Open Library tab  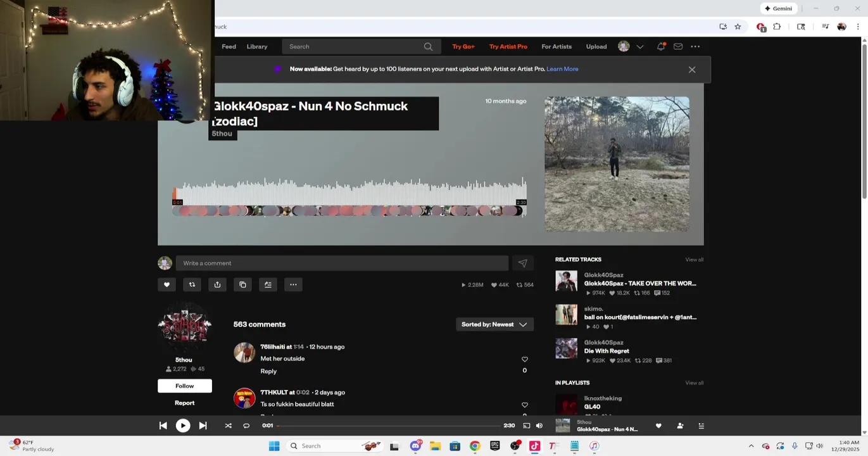coord(257,46)
